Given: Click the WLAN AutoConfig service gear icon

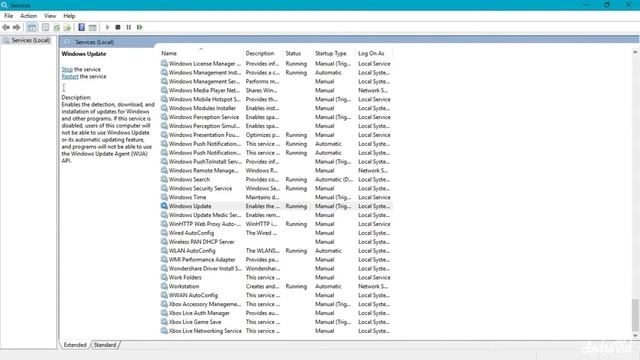Looking at the screenshot, I should [x=164, y=251].
